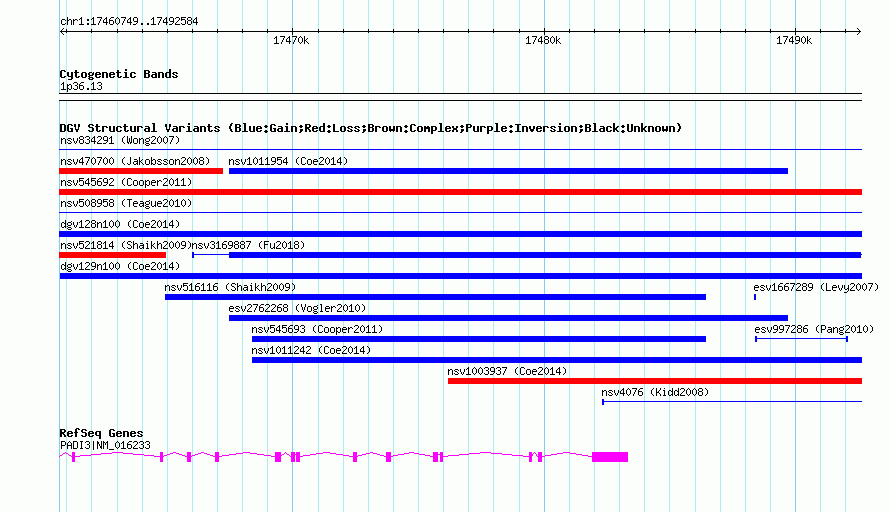The image size is (890, 512).
Task: Open variant nsv545693 (Cooper2011) label
Action: pos(317,329)
